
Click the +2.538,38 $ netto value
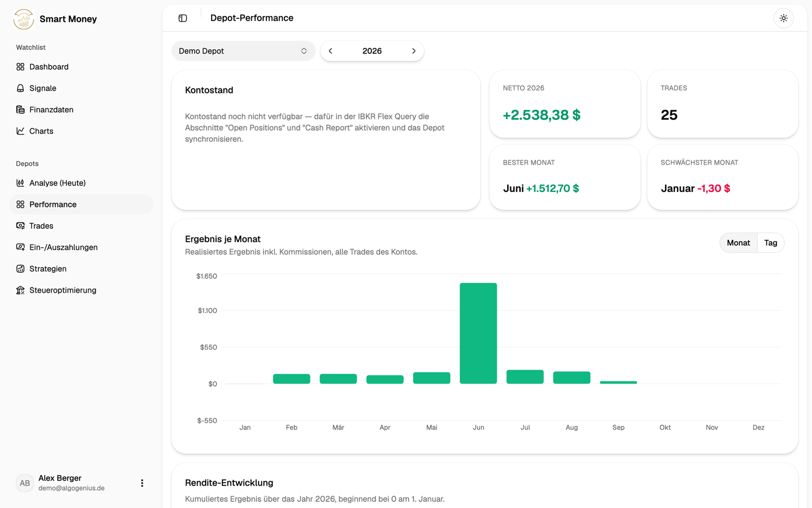point(542,115)
